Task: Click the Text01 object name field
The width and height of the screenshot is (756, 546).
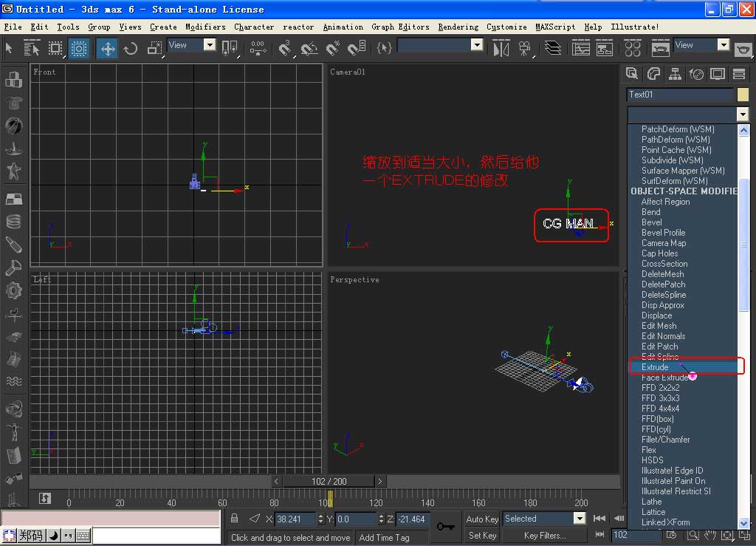Action: [680, 95]
